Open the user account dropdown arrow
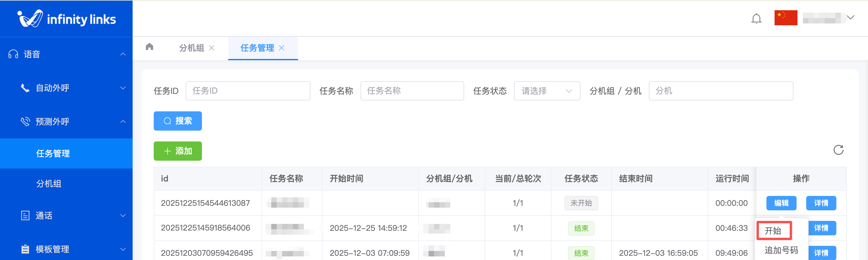Viewport: 868px width, 260px height. click(851, 17)
